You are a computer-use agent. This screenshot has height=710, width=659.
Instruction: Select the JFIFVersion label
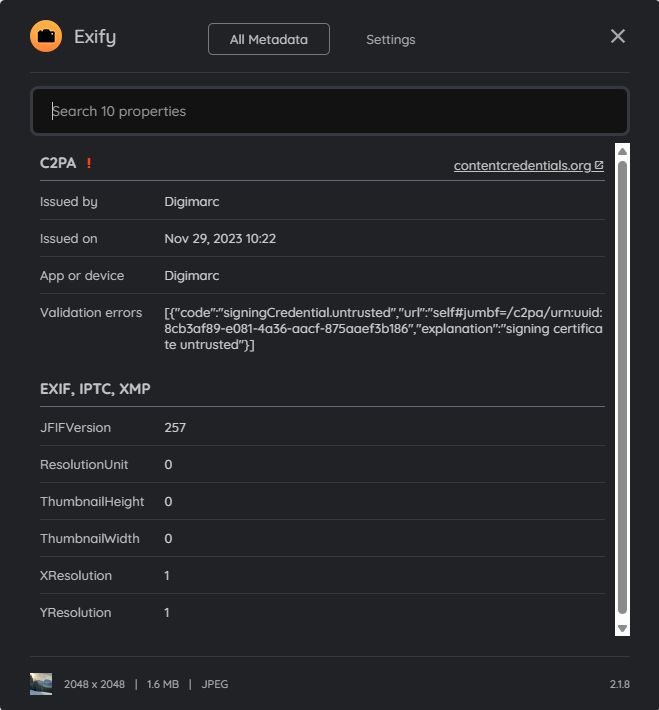click(x=75, y=427)
